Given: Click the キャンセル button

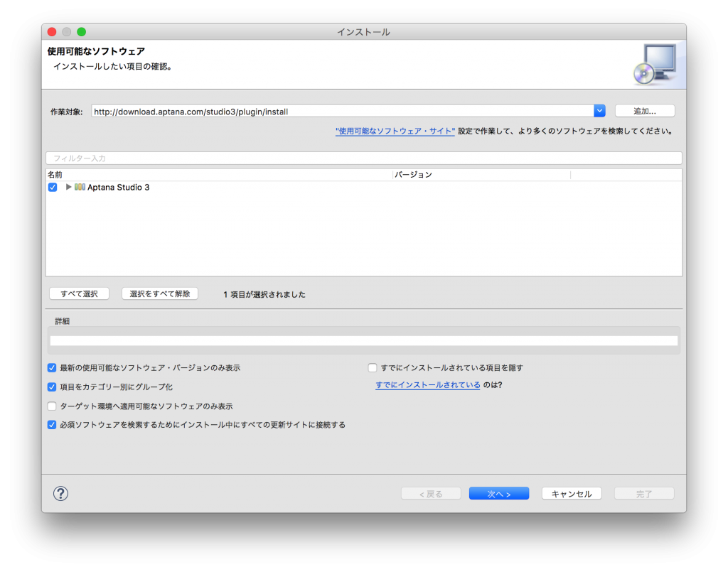Looking at the screenshot, I should 572,494.
